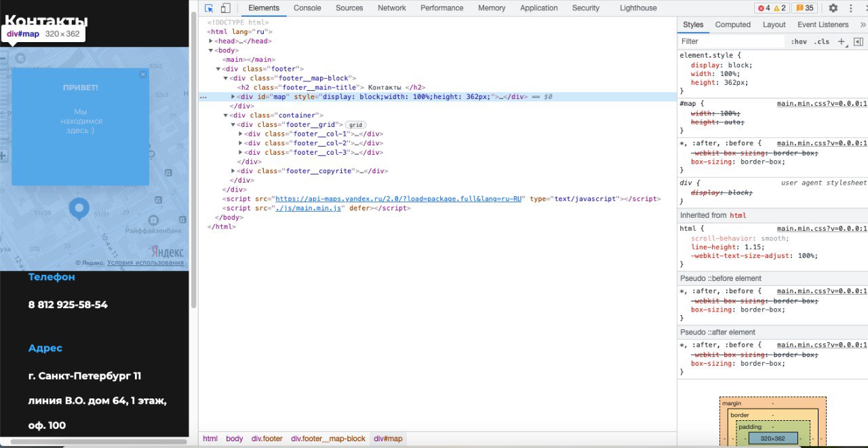
Task: Expand the div id map node
Action: (x=233, y=97)
